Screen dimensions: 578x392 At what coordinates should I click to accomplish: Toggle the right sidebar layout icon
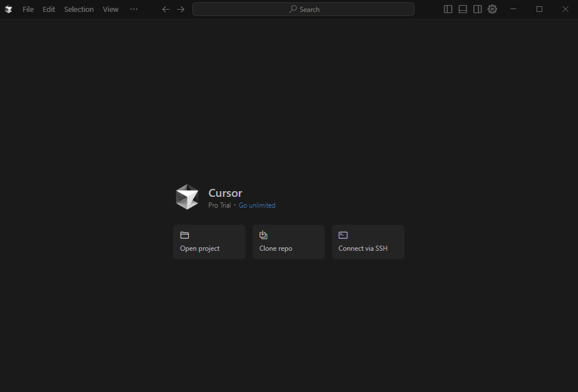click(x=478, y=9)
